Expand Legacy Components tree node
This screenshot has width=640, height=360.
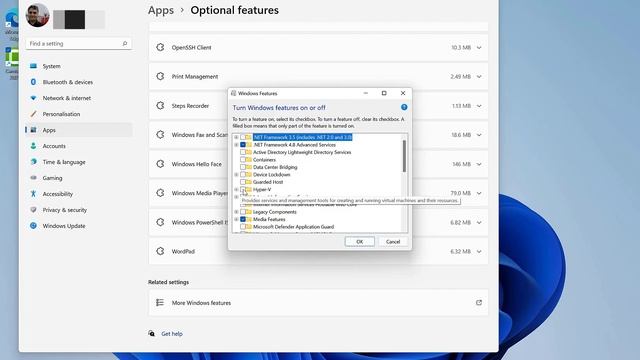[x=236, y=212]
